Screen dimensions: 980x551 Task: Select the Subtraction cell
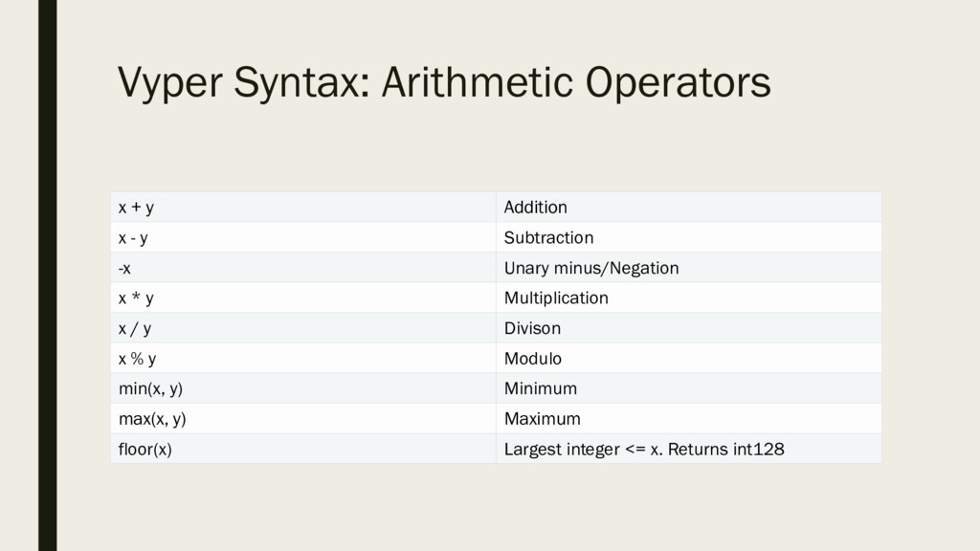pos(689,237)
